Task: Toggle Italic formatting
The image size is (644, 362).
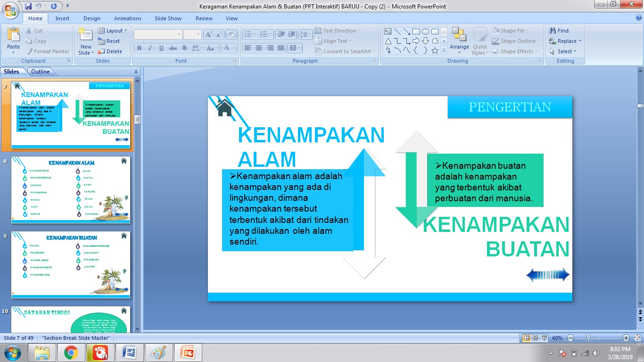Action: [150, 48]
